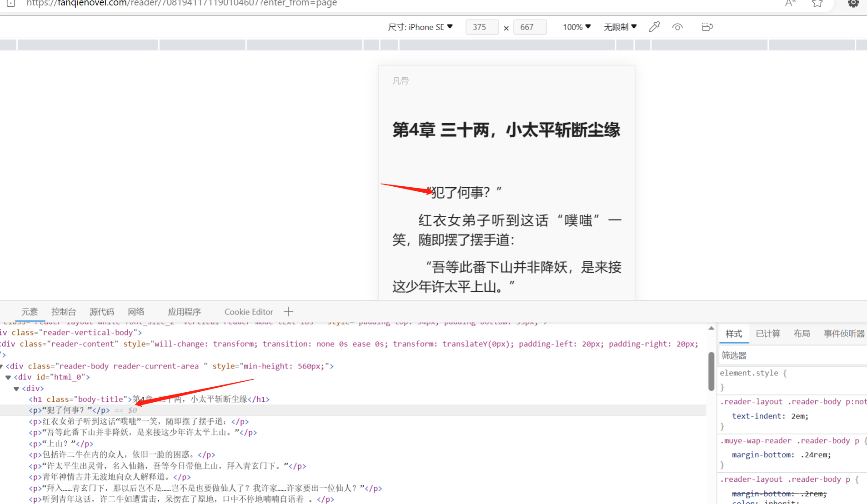Click the page paragraph starting 红衣女弟子听到这话

tap(507, 230)
